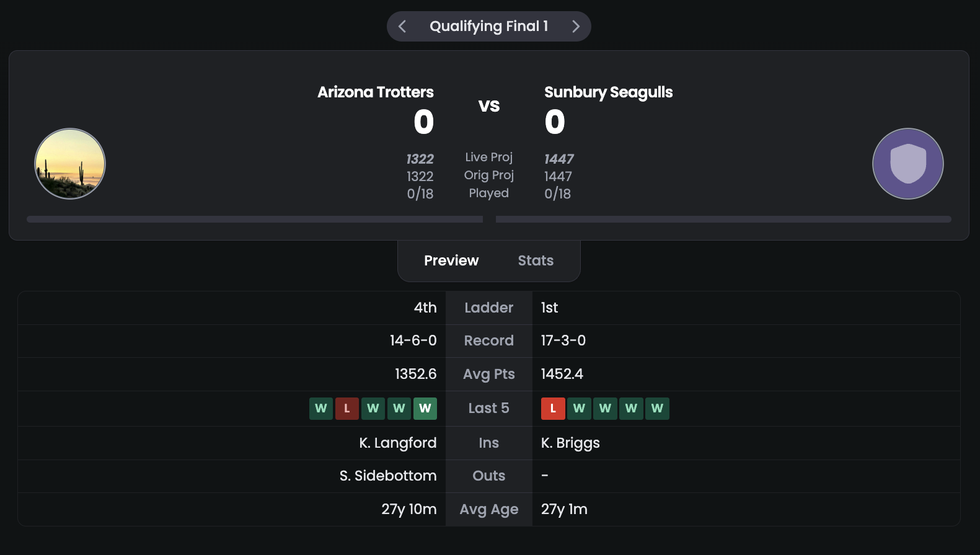Image resolution: width=980 pixels, height=555 pixels.
Task: Select the Preview tab
Action: click(x=451, y=260)
